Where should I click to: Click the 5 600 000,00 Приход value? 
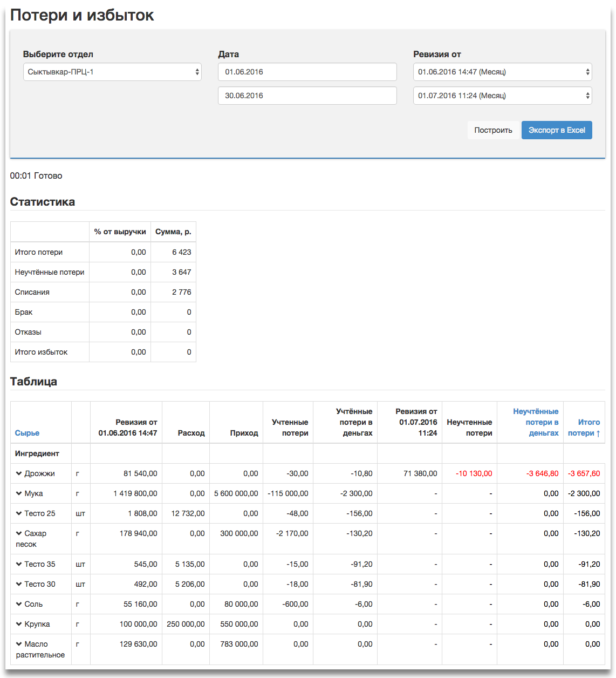pyautogui.click(x=236, y=493)
